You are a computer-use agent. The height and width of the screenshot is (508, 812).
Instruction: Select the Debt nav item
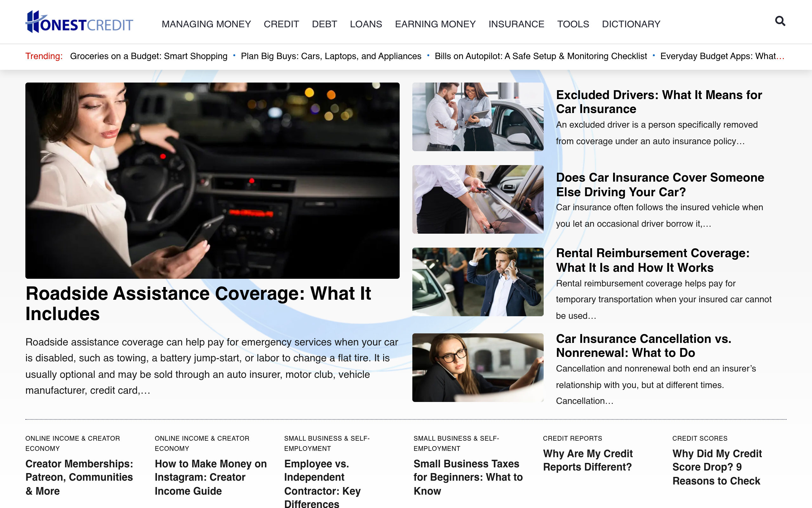point(324,24)
